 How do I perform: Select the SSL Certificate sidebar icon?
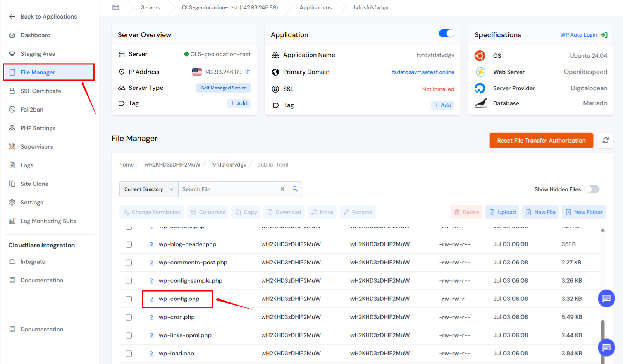12,91
